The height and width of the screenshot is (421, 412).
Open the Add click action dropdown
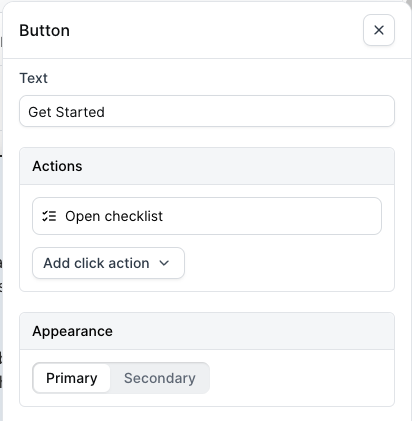[x=108, y=263]
